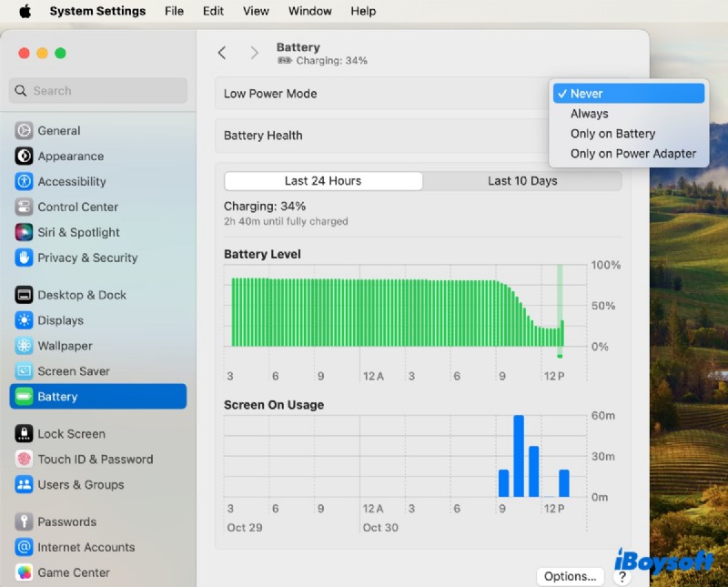The image size is (728, 587).
Task: Open the View menu
Action: pyautogui.click(x=256, y=11)
